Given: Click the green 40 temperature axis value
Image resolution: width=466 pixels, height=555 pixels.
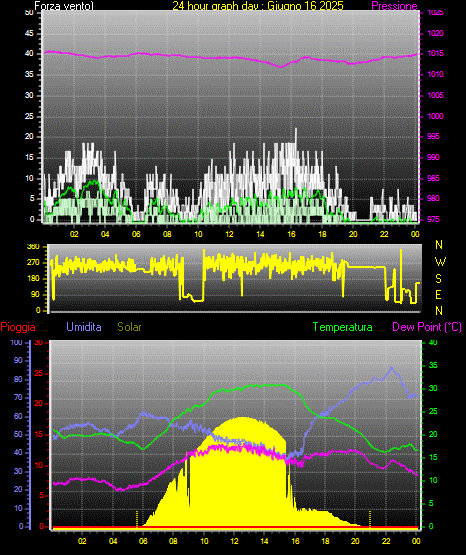Looking at the screenshot, I should pos(433,342).
